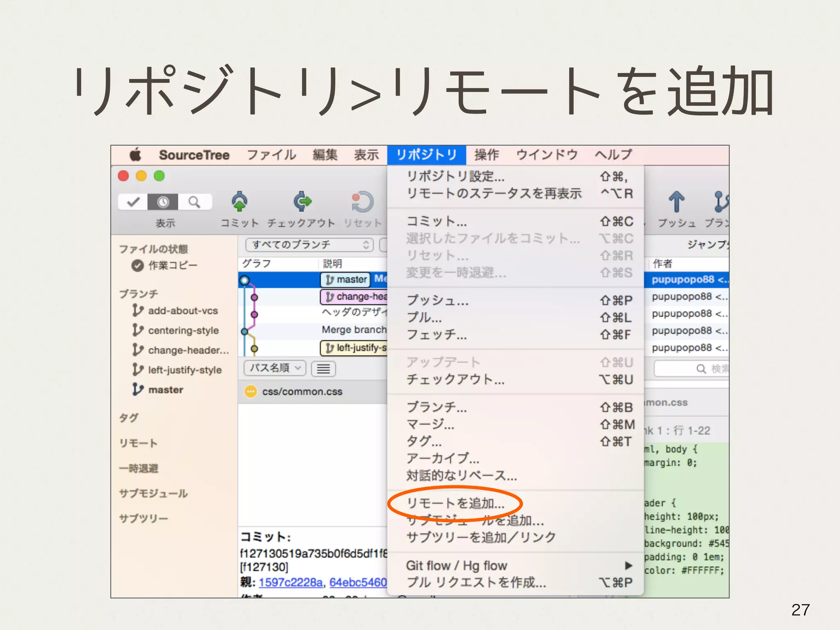The width and height of the screenshot is (840, 630).
Task: Select the add-about-vcs branch in sidebar
Action: pos(183,311)
